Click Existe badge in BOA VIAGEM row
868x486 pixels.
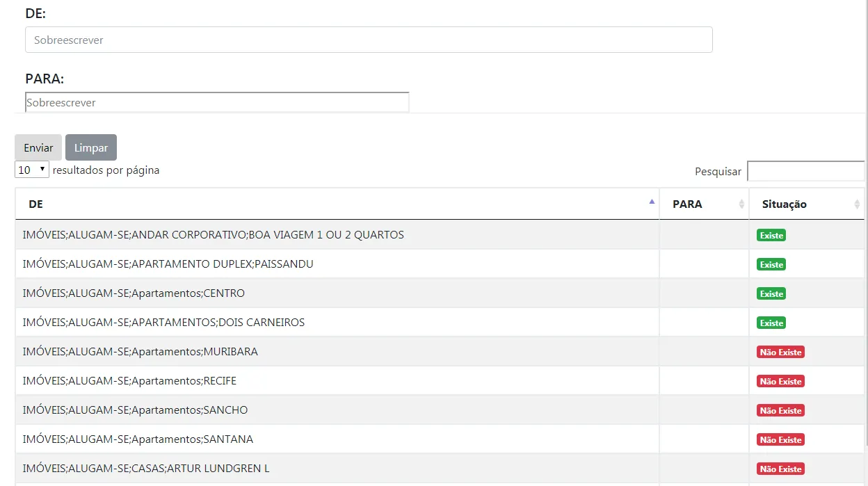pos(771,236)
